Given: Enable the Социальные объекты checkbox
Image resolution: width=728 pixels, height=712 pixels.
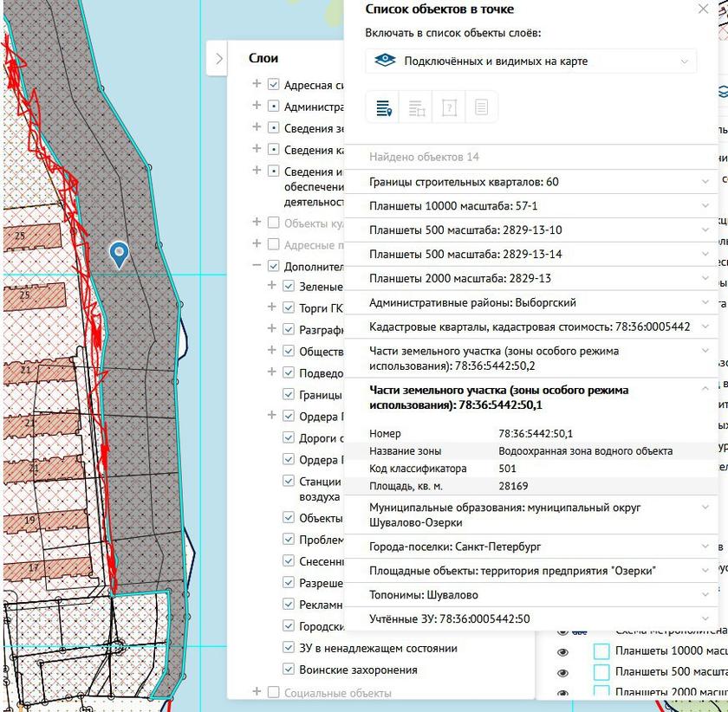Looking at the screenshot, I should coord(274,692).
